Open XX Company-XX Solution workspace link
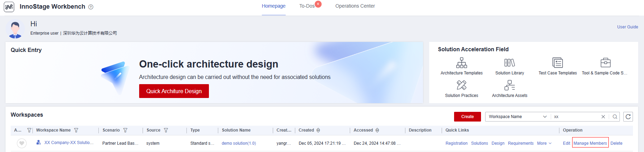The width and height of the screenshot is (644, 152). [x=69, y=143]
